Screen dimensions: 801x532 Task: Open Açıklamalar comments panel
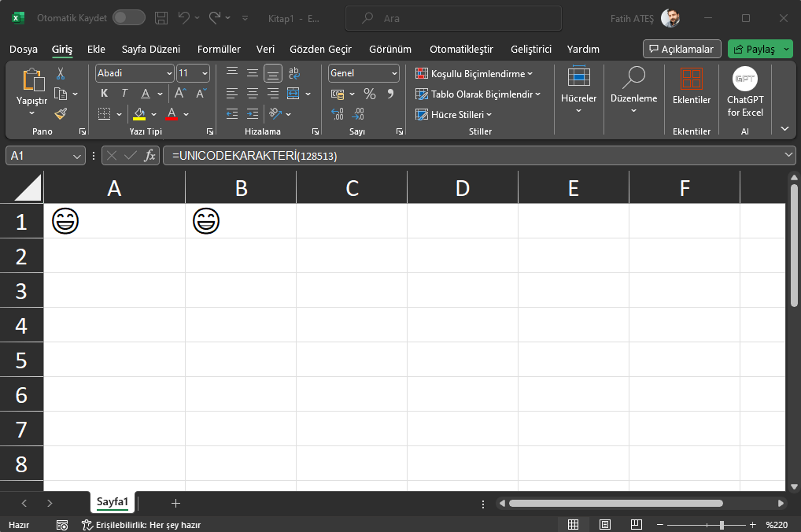[681, 48]
